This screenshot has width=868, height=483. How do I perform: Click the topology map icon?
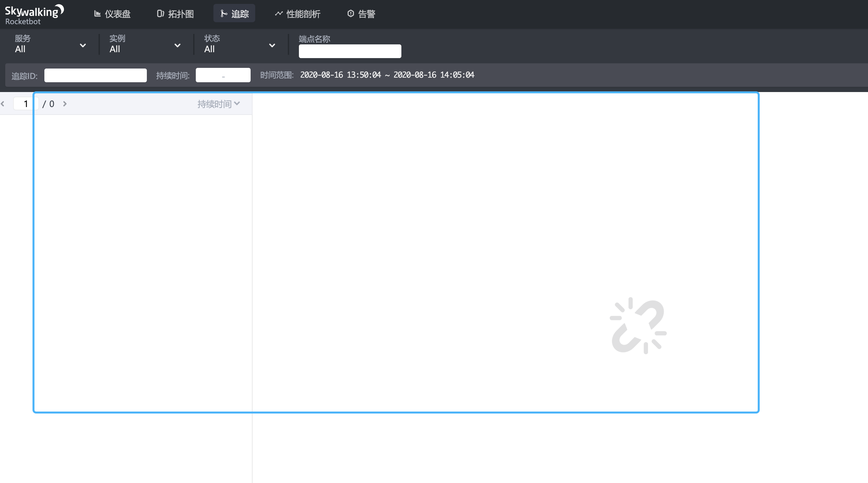[161, 13]
